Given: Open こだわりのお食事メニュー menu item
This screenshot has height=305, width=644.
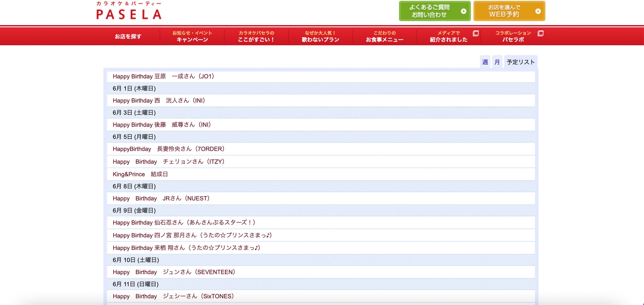Looking at the screenshot, I should point(384,36).
